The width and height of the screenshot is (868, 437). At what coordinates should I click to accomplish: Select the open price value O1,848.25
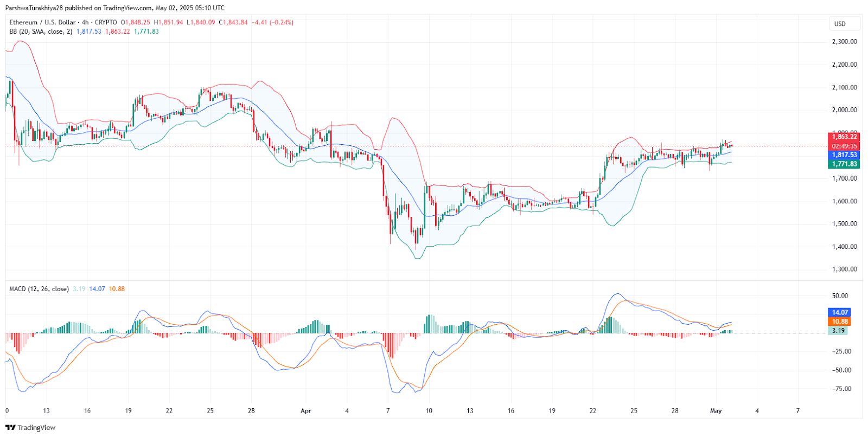pyautogui.click(x=136, y=23)
